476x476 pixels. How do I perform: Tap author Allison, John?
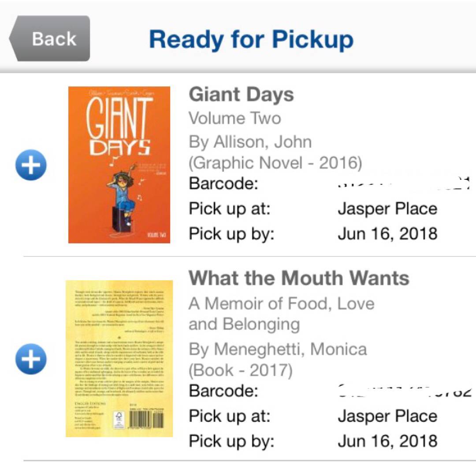point(250,142)
